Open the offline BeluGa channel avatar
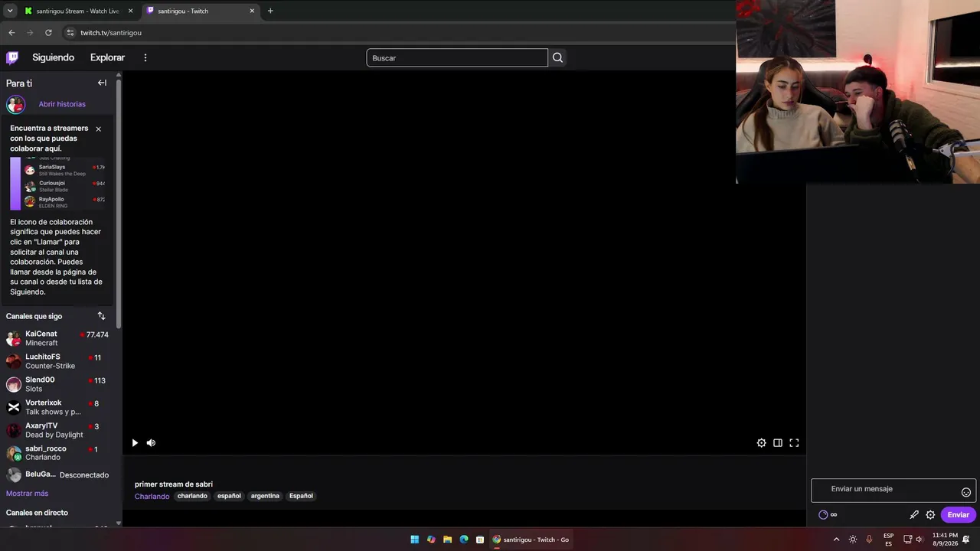This screenshot has width=980, height=551. click(14, 475)
